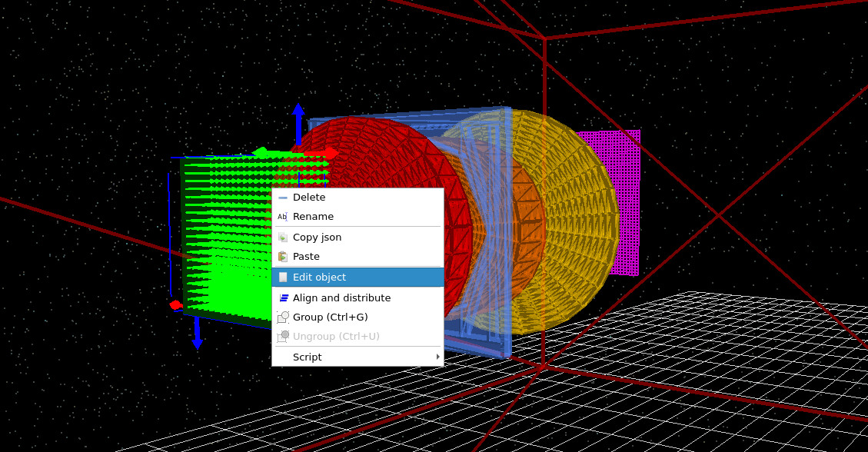Click the Copy json clipboard icon

click(x=283, y=237)
